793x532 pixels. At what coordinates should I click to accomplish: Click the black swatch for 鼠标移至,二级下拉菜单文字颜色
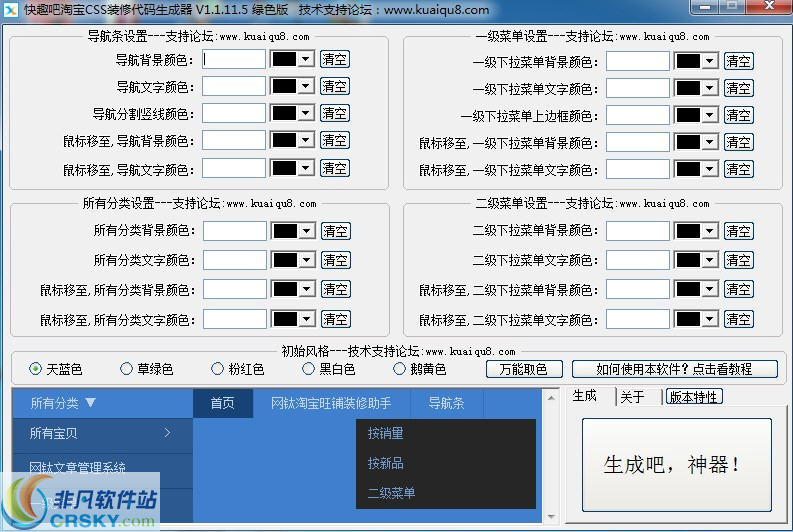pos(688,319)
